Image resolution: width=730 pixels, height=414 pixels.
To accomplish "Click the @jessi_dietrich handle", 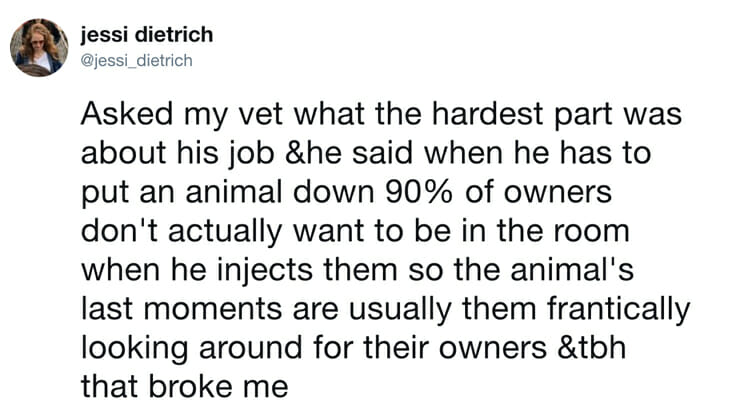I will pyautogui.click(x=137, y=61).
